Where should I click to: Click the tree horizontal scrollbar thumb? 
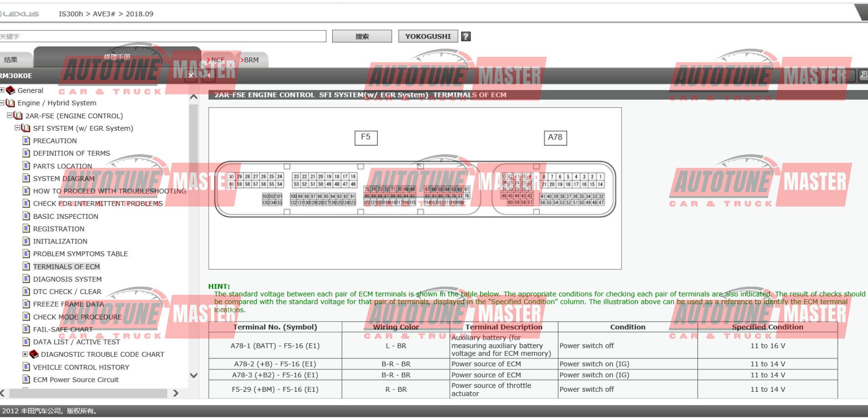[88, 393]
